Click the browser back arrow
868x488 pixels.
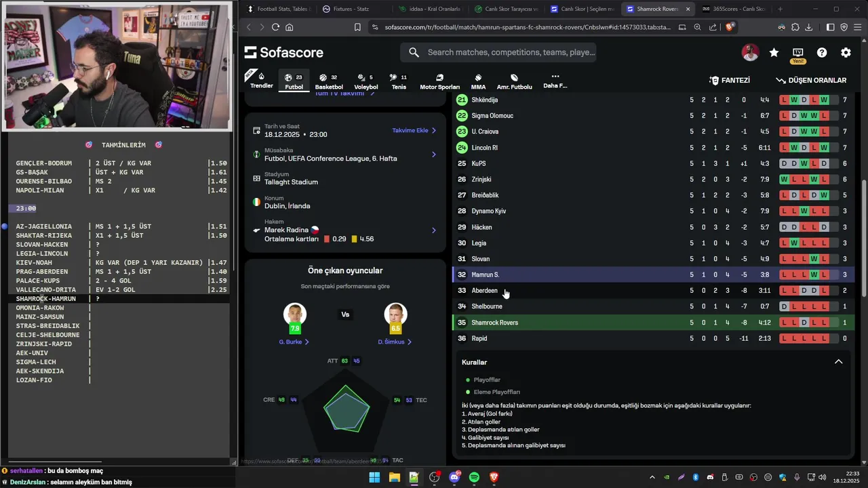click(248, 27)
